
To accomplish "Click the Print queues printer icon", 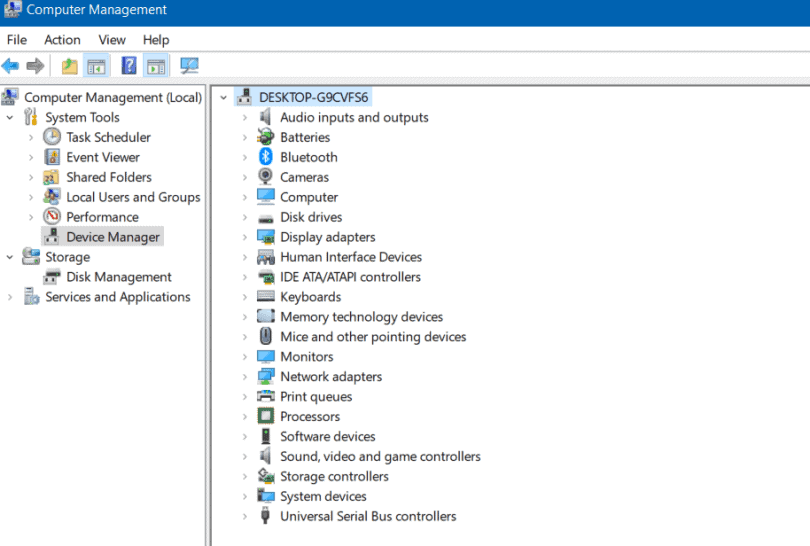I will (266, 396).
